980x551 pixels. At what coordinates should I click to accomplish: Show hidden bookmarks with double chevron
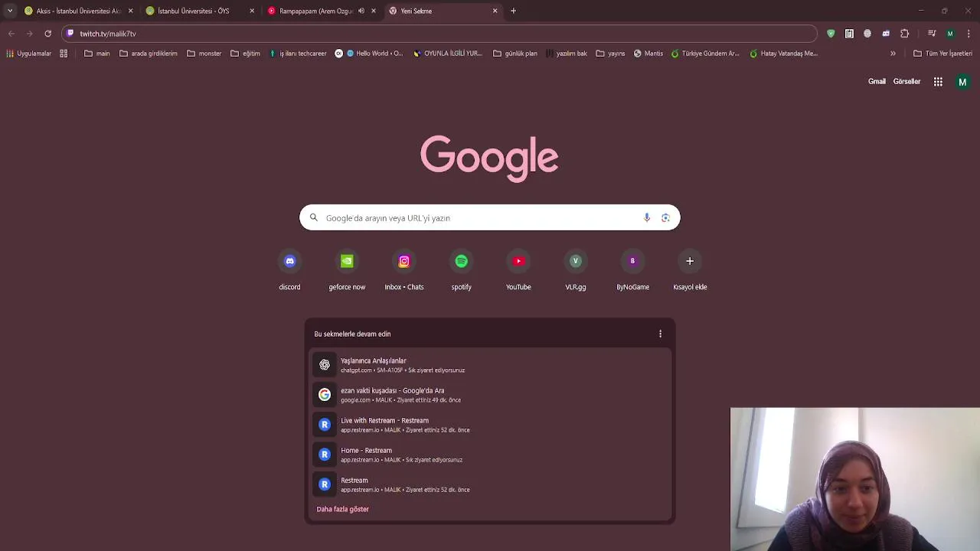(x=893, y=54)
